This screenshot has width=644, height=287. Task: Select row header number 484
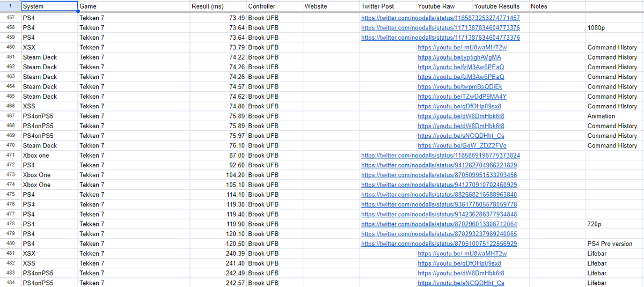tap(10, 283)
